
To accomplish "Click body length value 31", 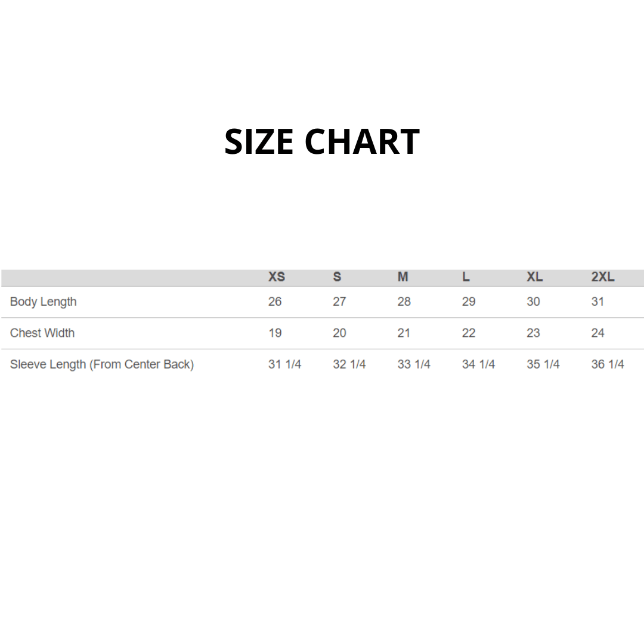I will coord(597,302).
